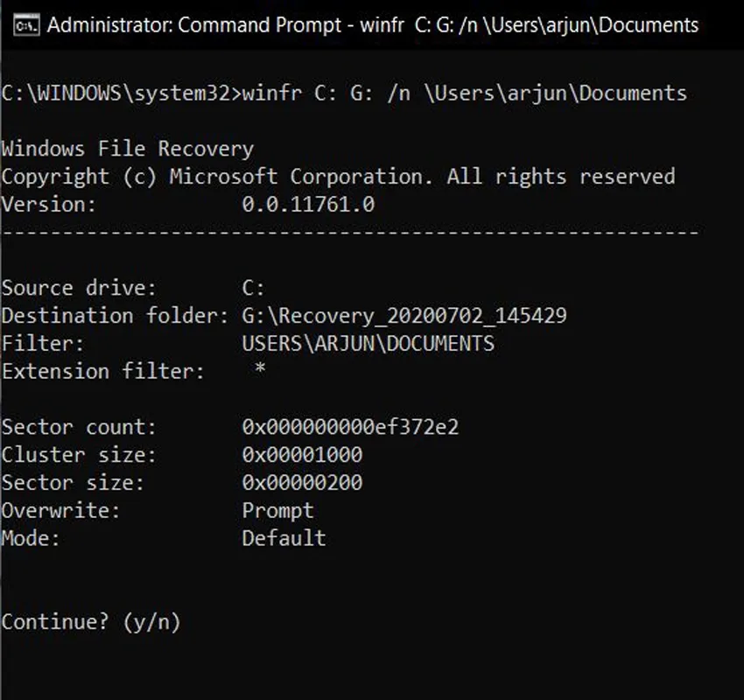
Task: Click the version number 0.0.11761.0
Action: point(308,205)
